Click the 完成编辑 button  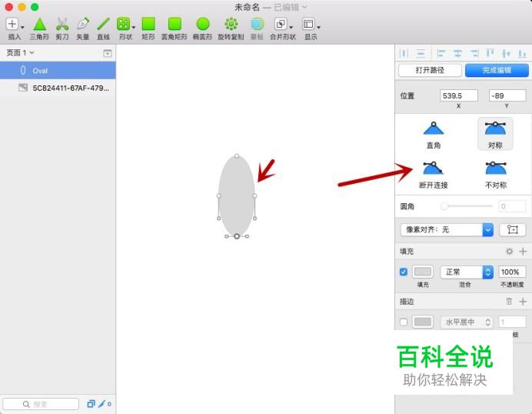pyautogui.click(x=496, y=70)
